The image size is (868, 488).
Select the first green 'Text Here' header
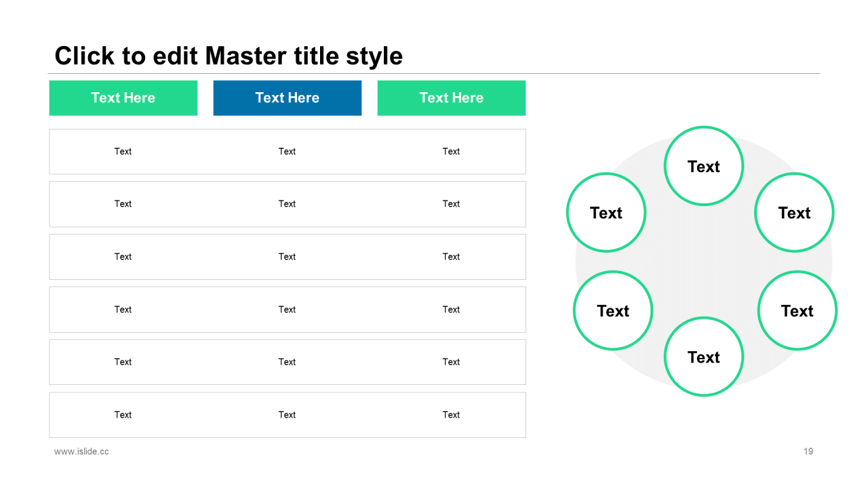(x=123, y=98)
